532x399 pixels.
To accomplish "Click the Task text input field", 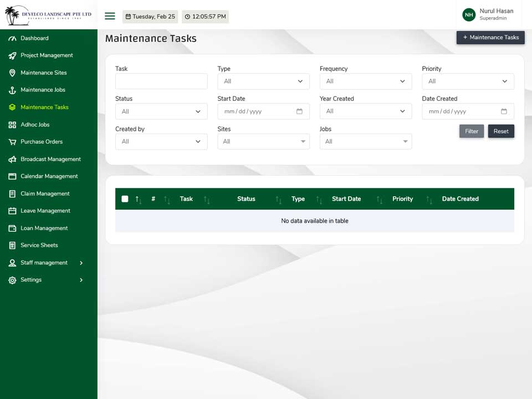I will click(x=161, y=81).
